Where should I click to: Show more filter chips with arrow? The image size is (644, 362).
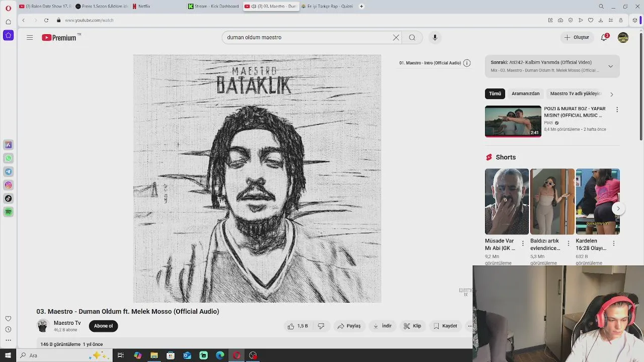coord(612,94)
